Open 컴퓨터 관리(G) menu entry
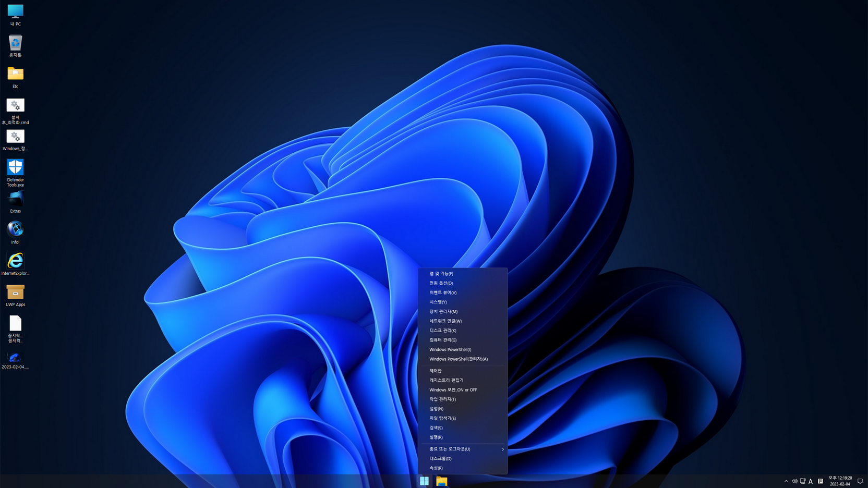The width and height of the screenshot is (868, 488). point(463,340)
